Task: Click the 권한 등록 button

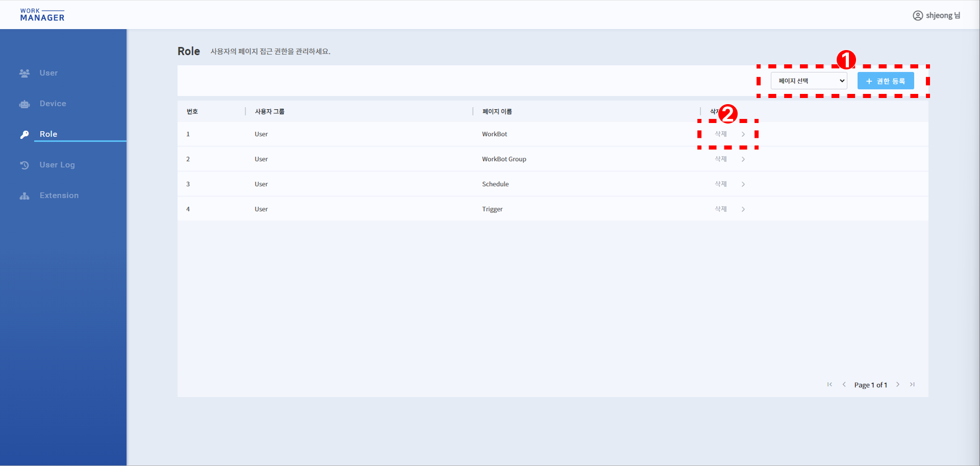Action: click(x=886, y=81)
